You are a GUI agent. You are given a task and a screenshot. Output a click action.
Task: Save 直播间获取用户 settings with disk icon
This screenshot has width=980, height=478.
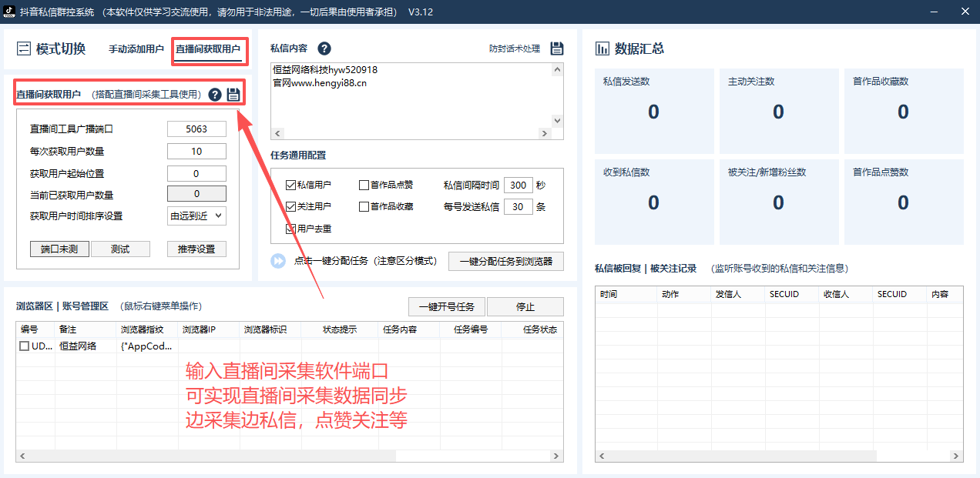click(x=233, y=95)
